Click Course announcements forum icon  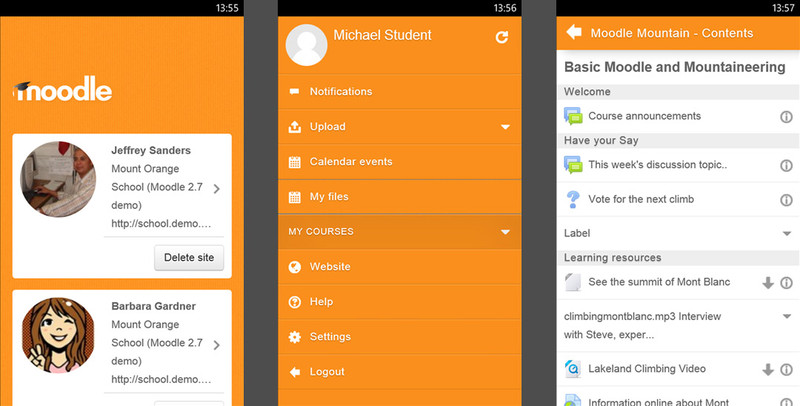pyautogui.click(x=573, y=116)
